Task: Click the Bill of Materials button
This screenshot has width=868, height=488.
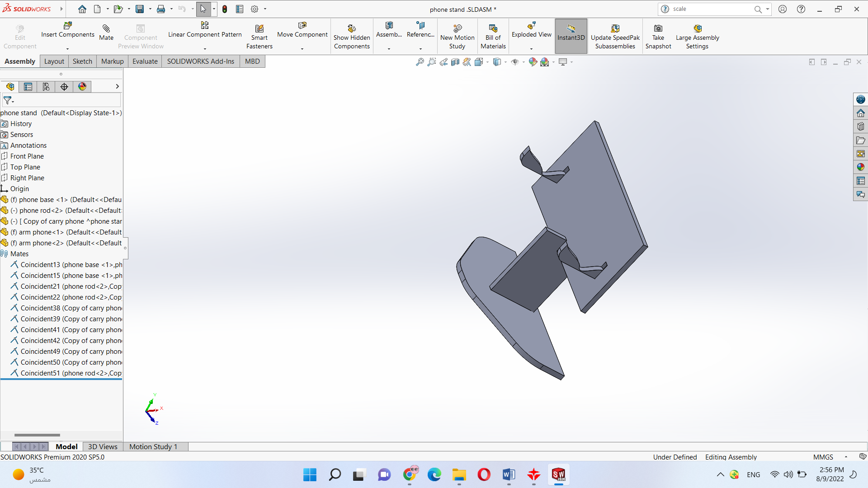Action: coord(493,37)
